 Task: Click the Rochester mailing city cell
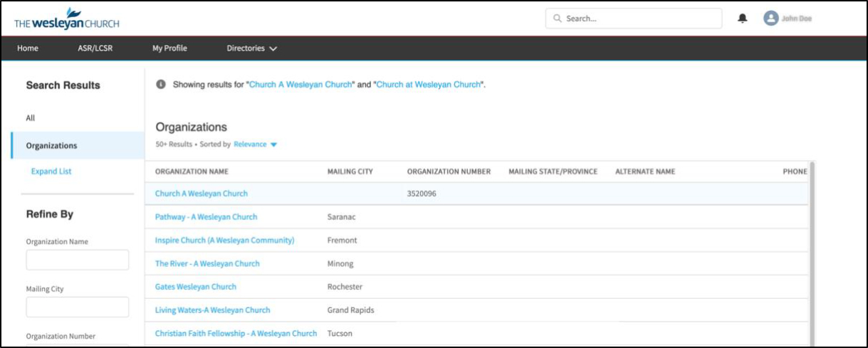point(345,287)
